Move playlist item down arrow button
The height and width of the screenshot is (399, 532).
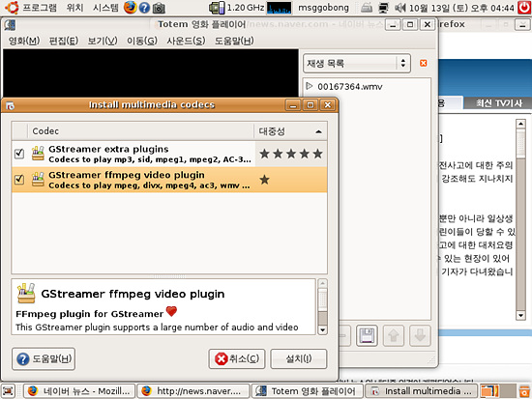(x=420, y=335)
